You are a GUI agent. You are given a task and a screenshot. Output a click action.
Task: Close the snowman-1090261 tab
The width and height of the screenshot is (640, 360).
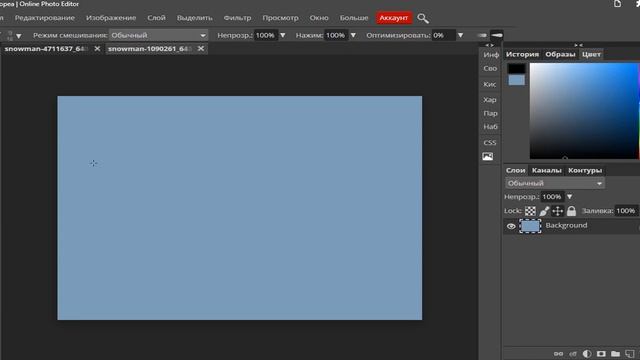(201, 49)
